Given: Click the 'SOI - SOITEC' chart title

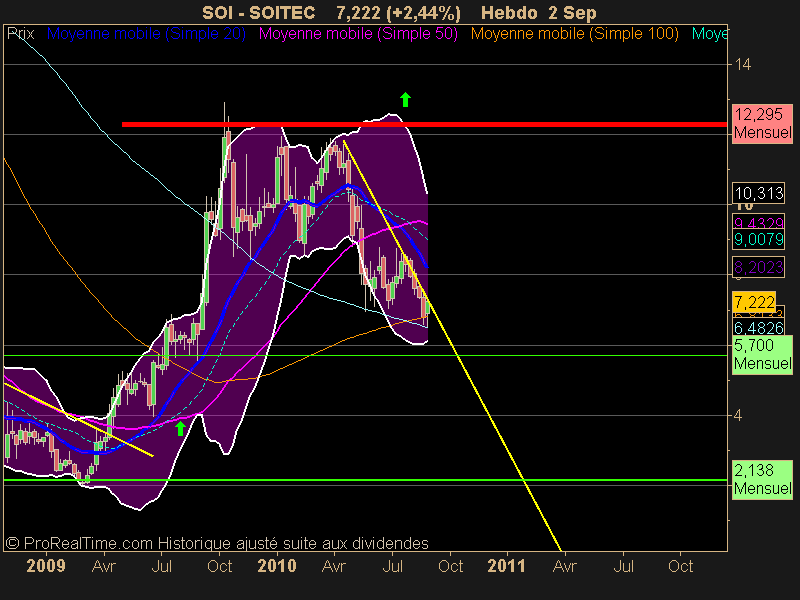Looking at the screenshot, I should [258, 13].
